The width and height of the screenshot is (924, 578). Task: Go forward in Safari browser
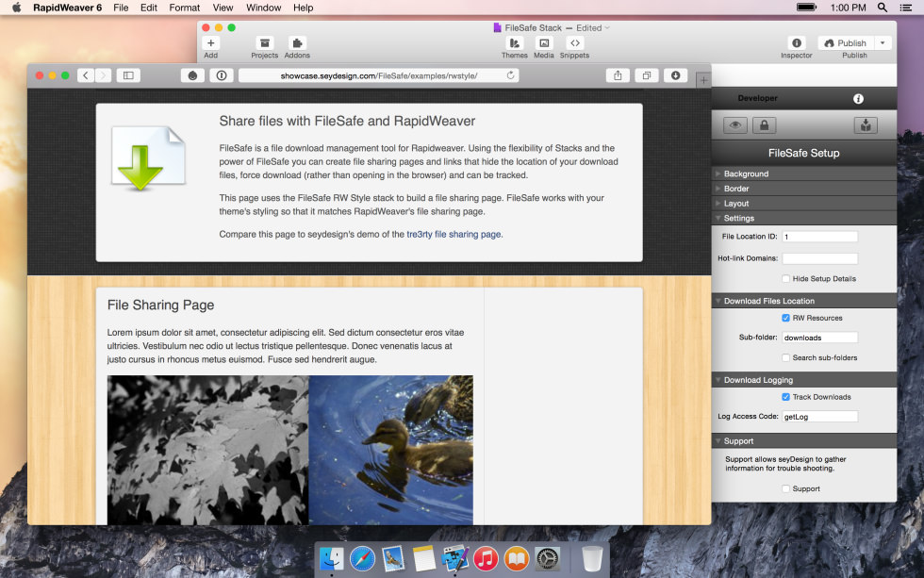tap(103, 75)
